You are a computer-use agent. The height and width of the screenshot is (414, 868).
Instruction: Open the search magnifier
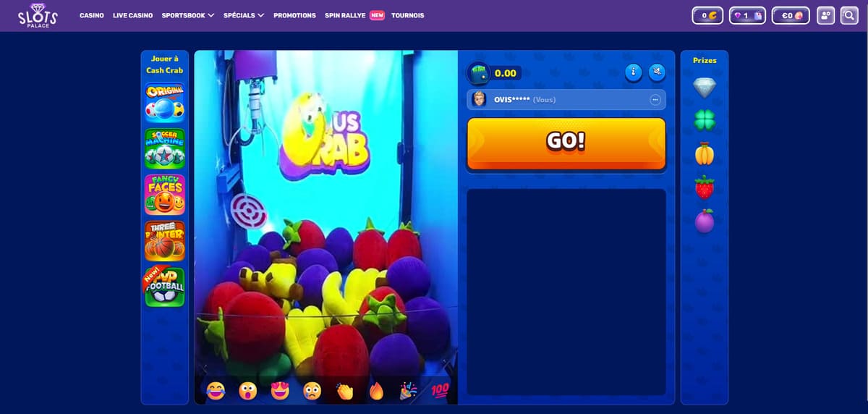(849, 15)
